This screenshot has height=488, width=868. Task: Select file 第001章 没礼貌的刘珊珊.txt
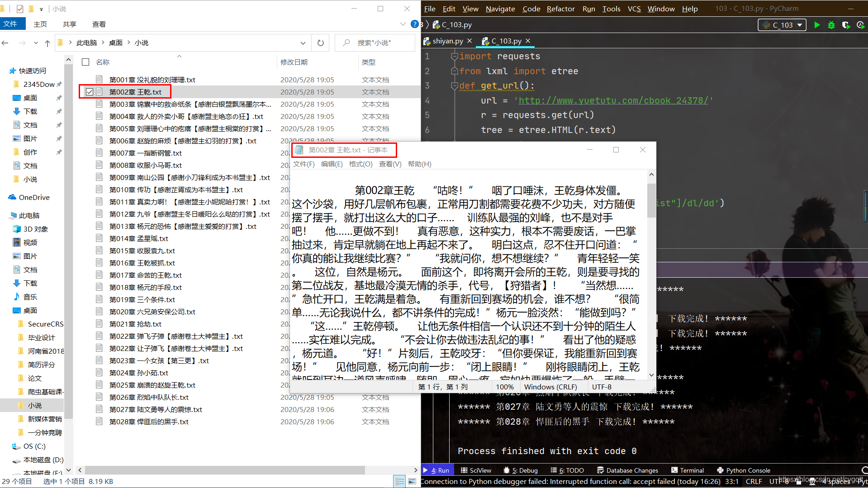(x=152, y=80)
